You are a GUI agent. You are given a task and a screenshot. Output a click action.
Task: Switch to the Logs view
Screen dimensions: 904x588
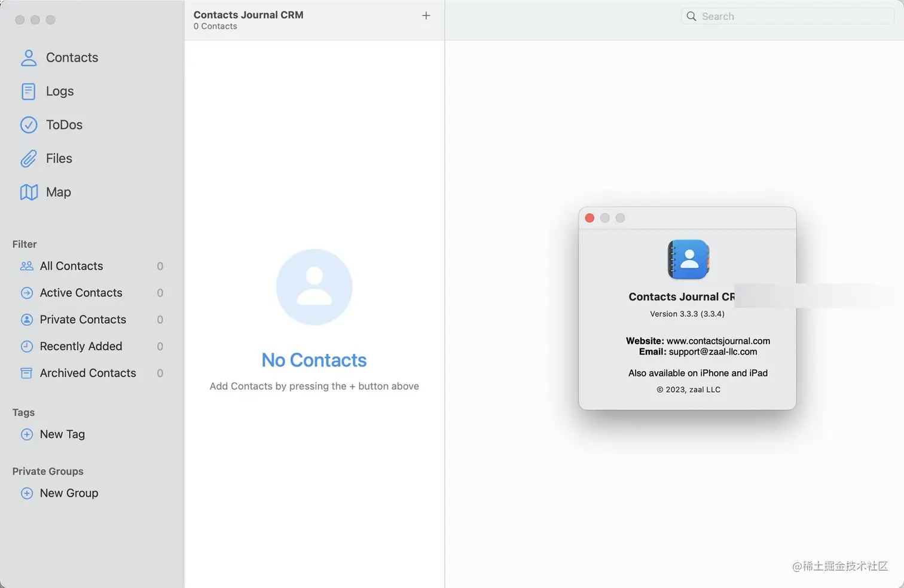point(60,91)
